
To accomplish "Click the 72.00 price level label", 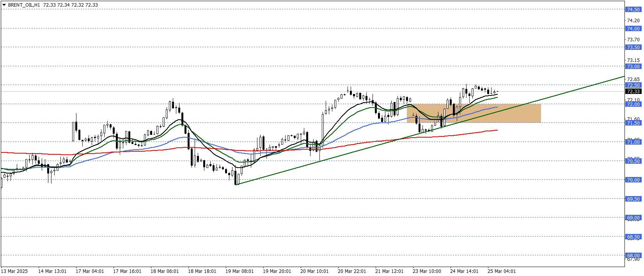I will coord(633,104).
